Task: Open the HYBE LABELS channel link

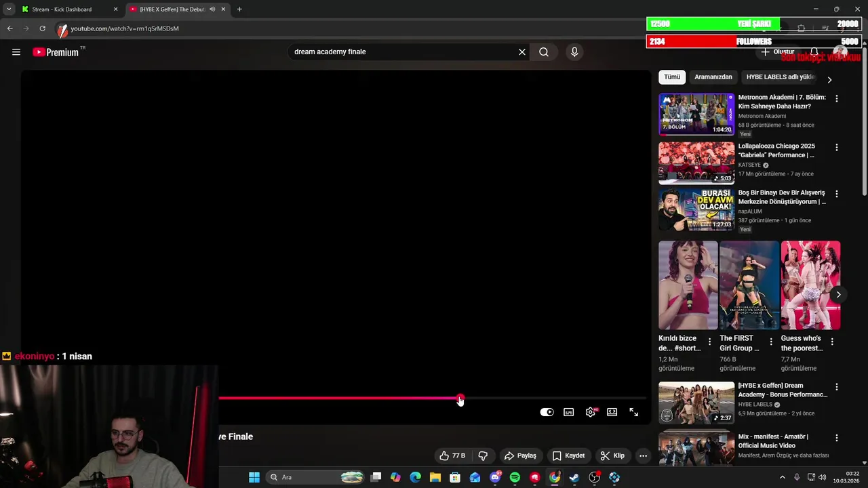Action: click(x=755, y=405)
